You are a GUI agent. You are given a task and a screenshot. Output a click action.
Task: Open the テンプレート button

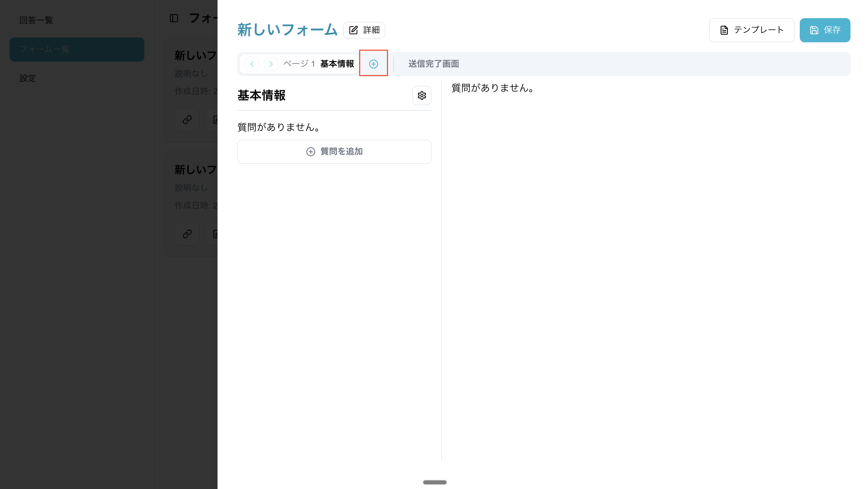[751, 30]
